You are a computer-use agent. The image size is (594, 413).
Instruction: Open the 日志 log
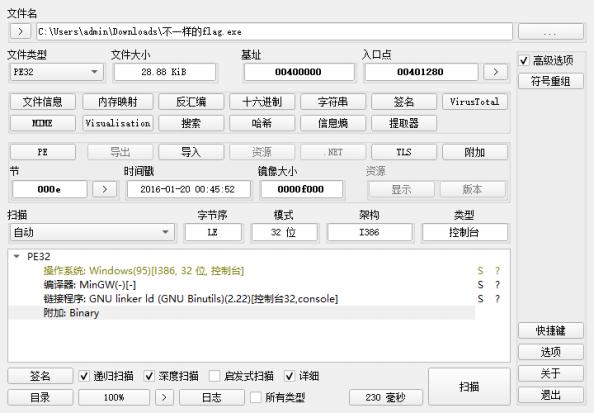tap(212, 397)
